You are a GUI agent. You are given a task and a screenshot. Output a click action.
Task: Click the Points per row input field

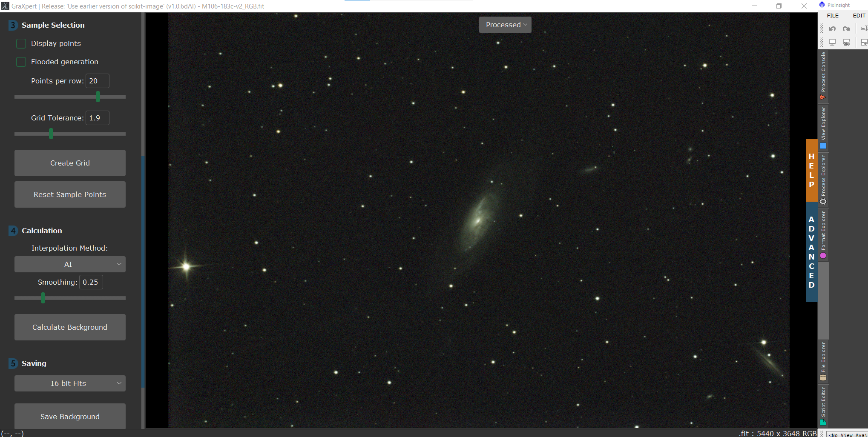(98, 81)
